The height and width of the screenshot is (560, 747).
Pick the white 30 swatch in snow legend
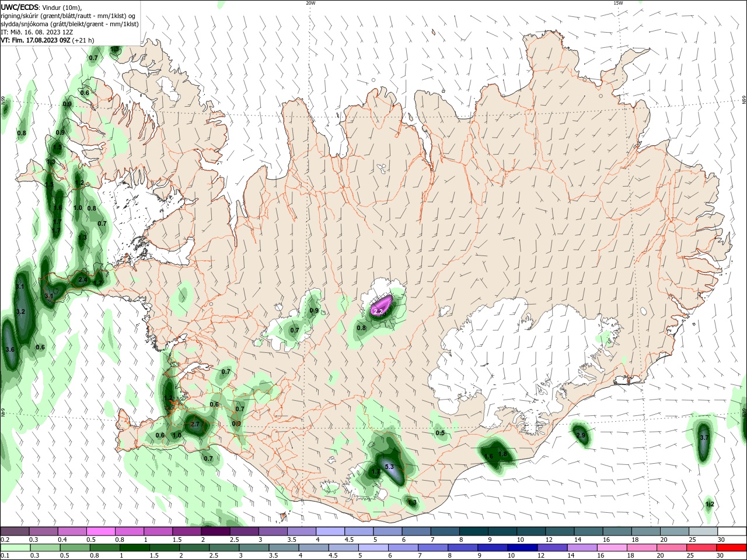732,531
